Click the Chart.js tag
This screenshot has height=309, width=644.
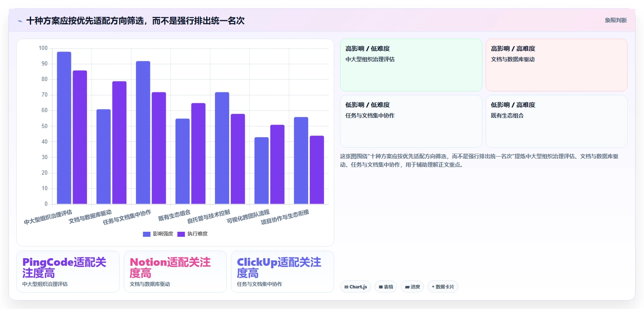[x=355, y=287]
